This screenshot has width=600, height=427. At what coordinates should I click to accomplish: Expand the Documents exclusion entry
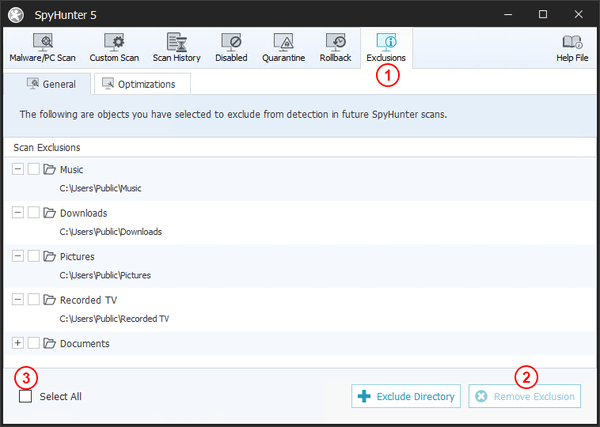click(x=18, y=343)
